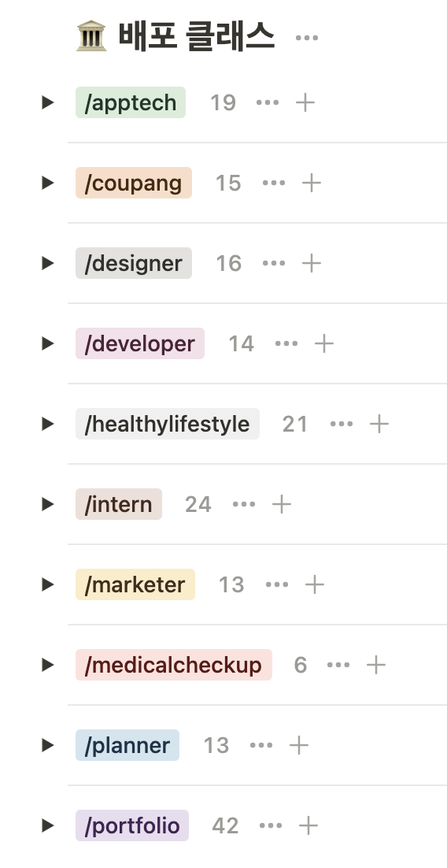
Task: Add new item to /apptech group
Action: (x=305, y=102)
